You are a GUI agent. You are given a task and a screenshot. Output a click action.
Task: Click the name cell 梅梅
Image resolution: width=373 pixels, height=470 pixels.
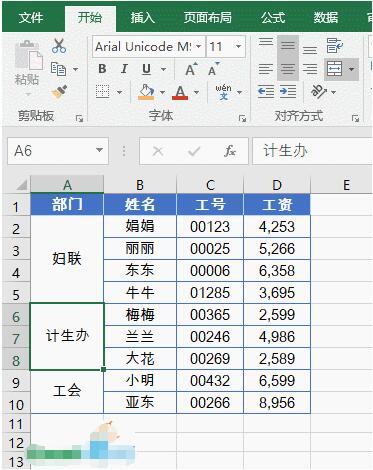(x=140, y=314)
